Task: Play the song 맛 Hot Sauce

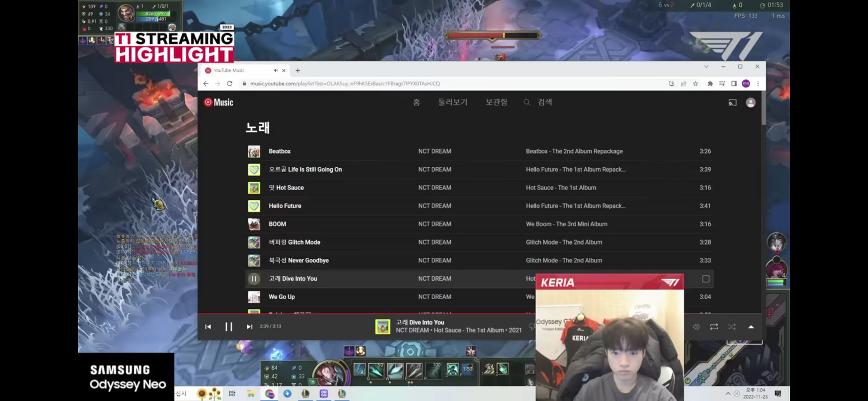Action: pos(286,188)
